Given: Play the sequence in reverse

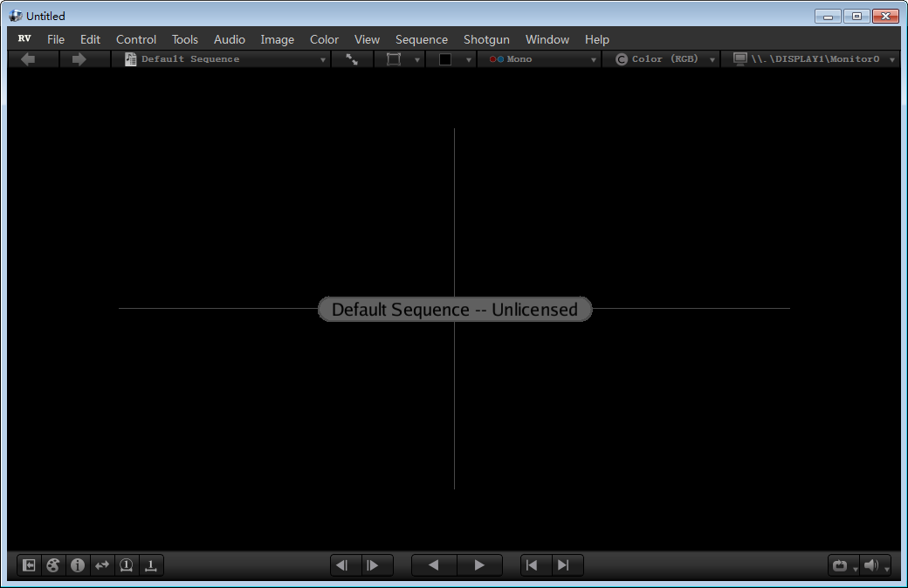Looking at the screenshot, I should (433, 565).
